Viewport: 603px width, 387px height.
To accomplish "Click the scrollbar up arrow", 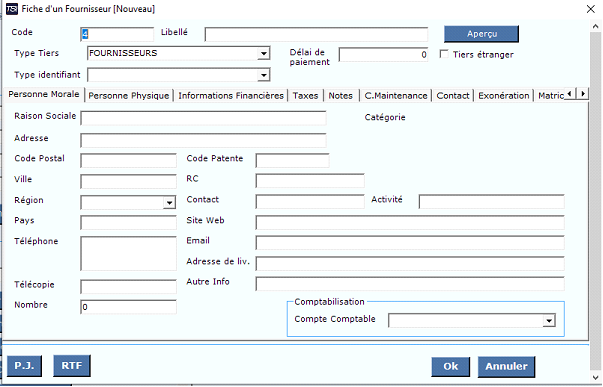I will pos(596,27).
